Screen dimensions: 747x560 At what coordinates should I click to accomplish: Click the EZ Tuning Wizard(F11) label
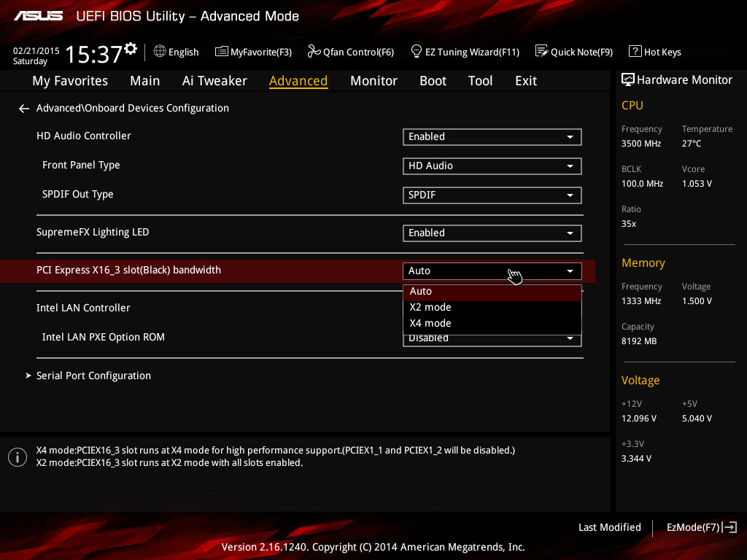click(x=472, y=52)
